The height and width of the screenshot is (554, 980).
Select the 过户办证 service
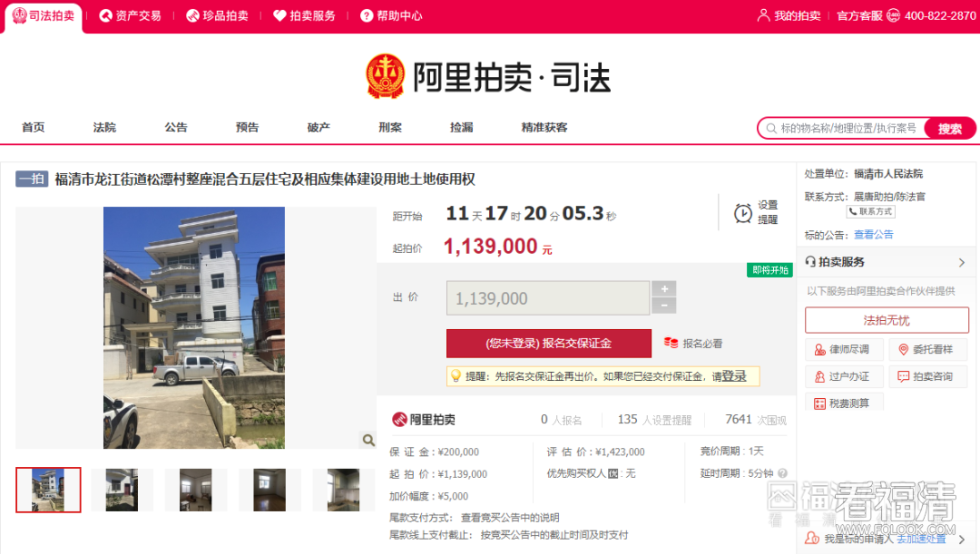845,376
